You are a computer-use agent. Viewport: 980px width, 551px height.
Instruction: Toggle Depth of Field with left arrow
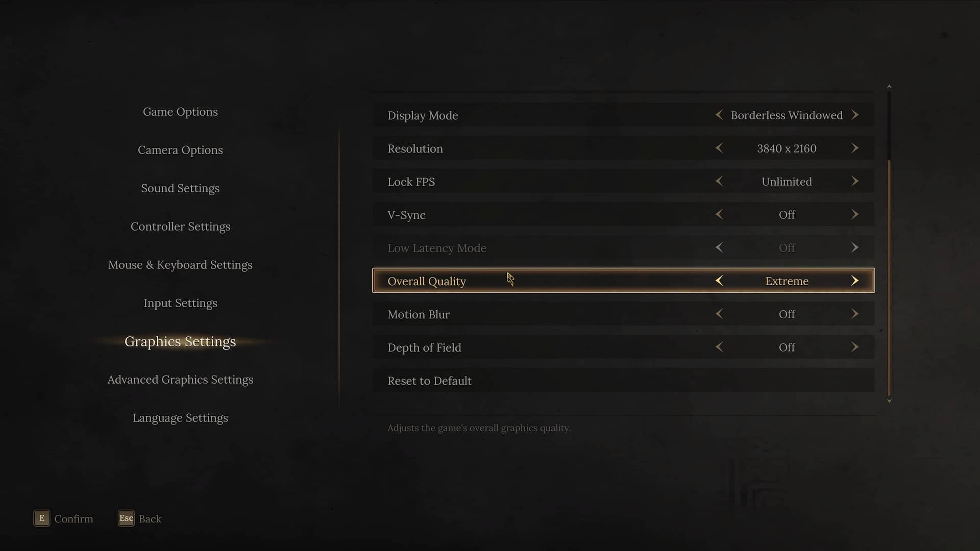coord(719,347)
